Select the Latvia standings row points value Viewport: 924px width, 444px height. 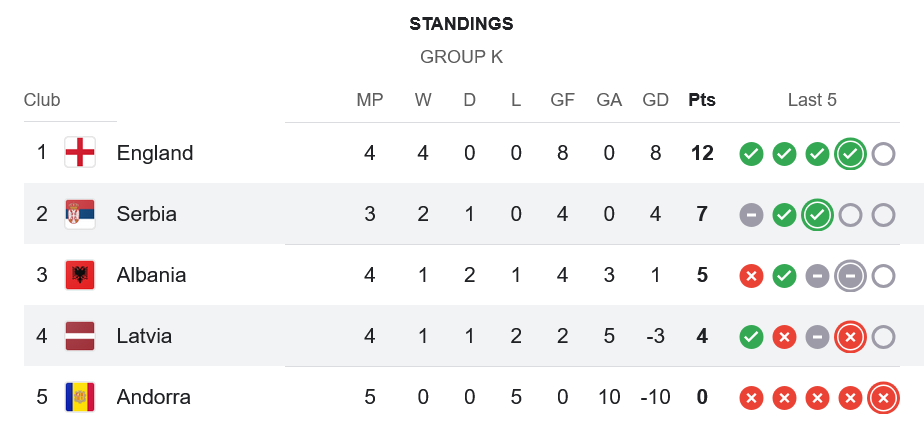coord(702,336)
